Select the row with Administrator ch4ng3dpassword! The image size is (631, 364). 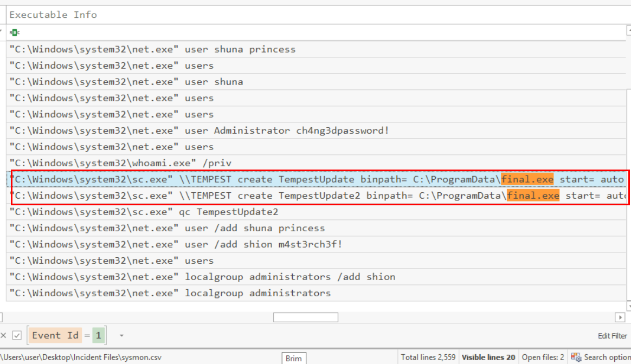pyautogui.click(x=316, y=131)
